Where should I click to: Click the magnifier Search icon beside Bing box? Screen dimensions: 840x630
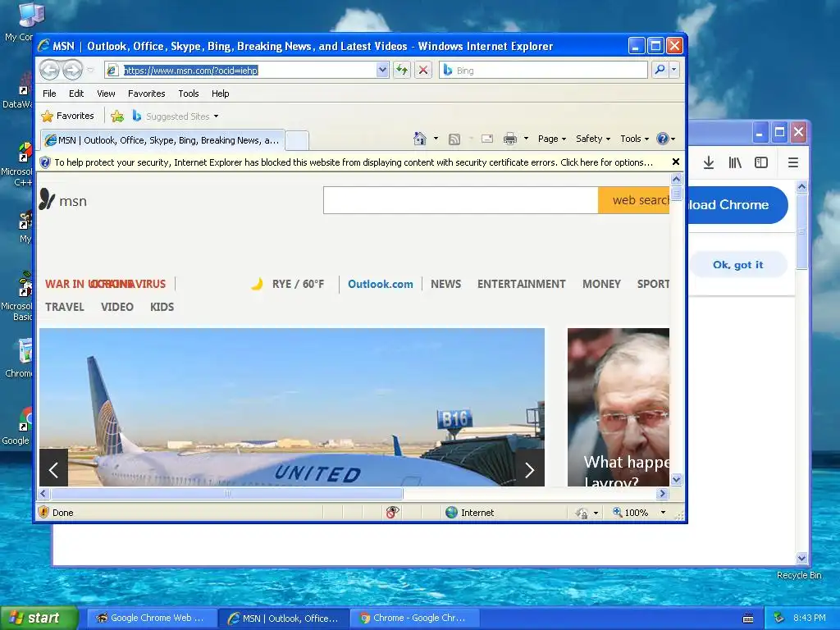(x=660, y=70)
